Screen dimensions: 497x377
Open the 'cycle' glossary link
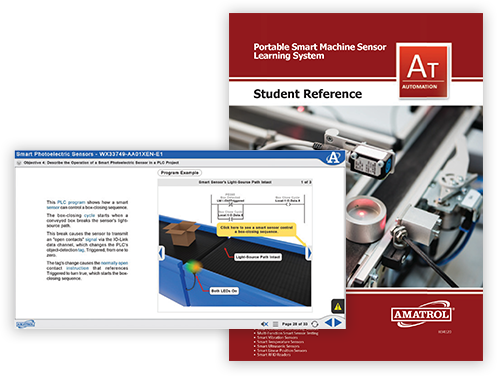point(89,215)
